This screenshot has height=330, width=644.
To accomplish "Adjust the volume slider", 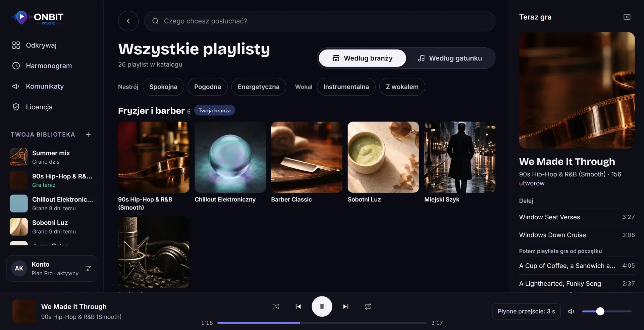I will coord(607,312).
